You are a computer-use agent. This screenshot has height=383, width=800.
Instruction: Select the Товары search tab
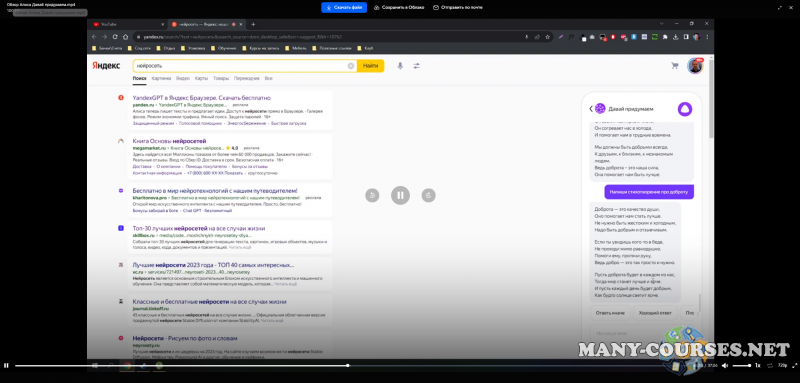[x=221, y=79]
